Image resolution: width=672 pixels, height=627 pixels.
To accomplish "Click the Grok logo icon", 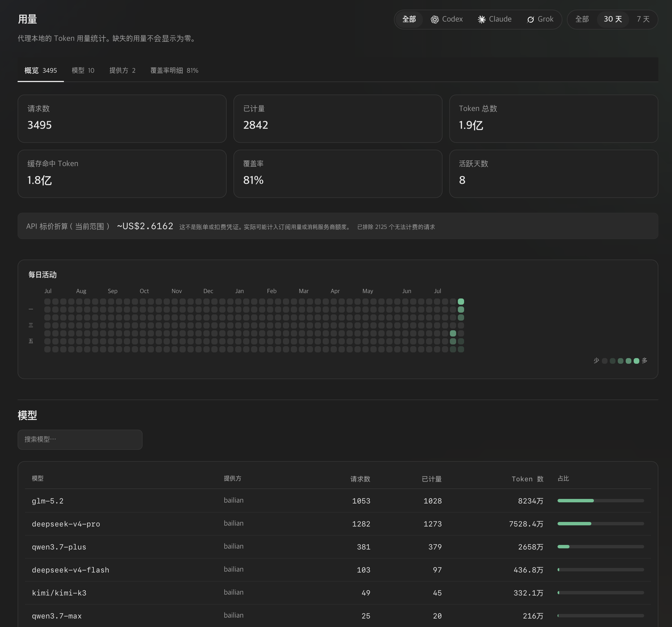I will tap(530, 20).
